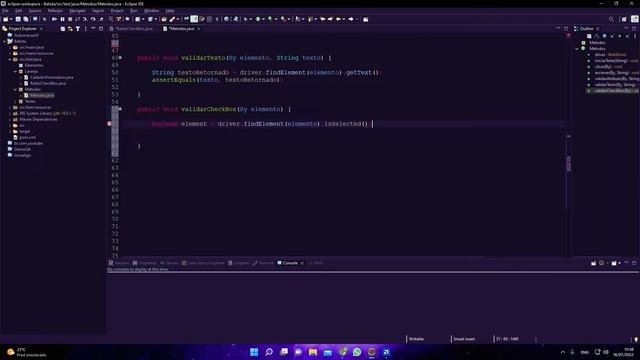Image resolution: width=640 pixels, height=360 pixels.
Task: Expand the src/main/resources folder
Action: coord(10,53)
